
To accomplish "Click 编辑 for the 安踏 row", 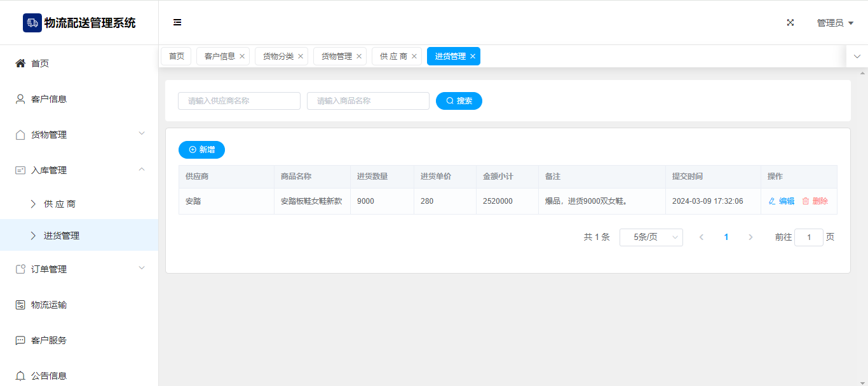I will (782, 201).
